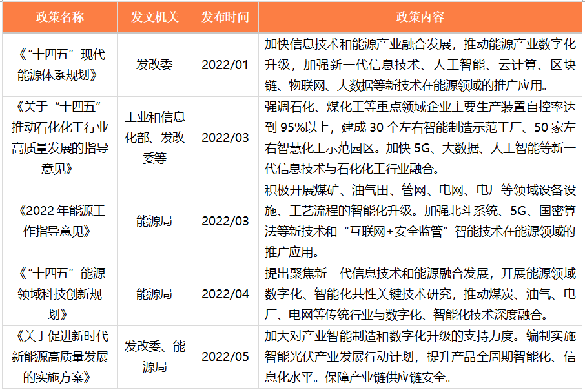The image size is (585, 392).
Task: Select the 发改委 issuing agency cell
Action: (x=154, y=65)
